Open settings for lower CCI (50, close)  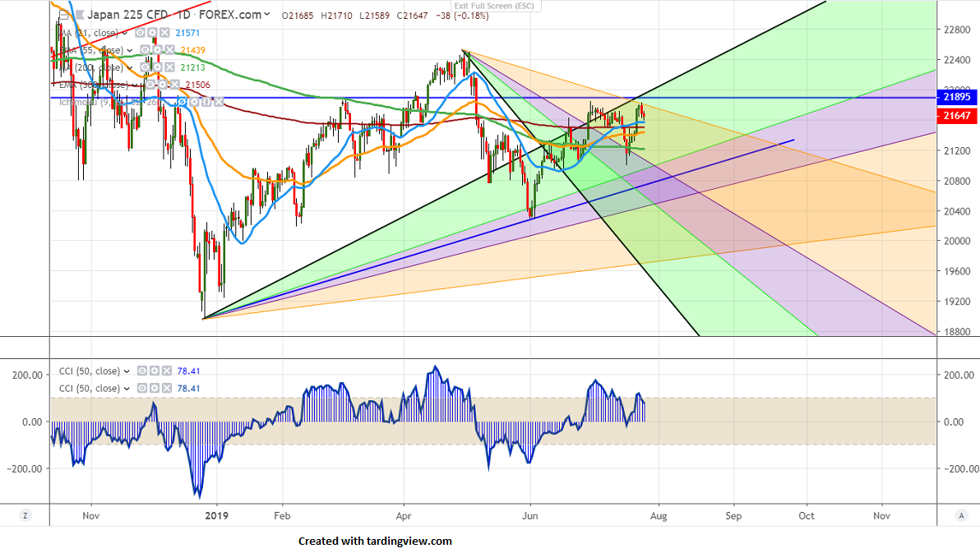(x=154, y=388)
